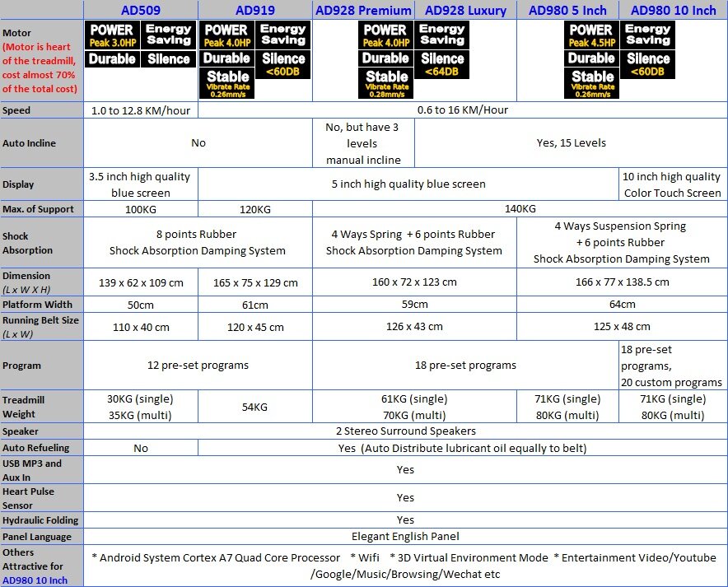Screen dimensions: 728x587
Task: Click AD919's Energy Saving badge
Action: pos(282,35)
